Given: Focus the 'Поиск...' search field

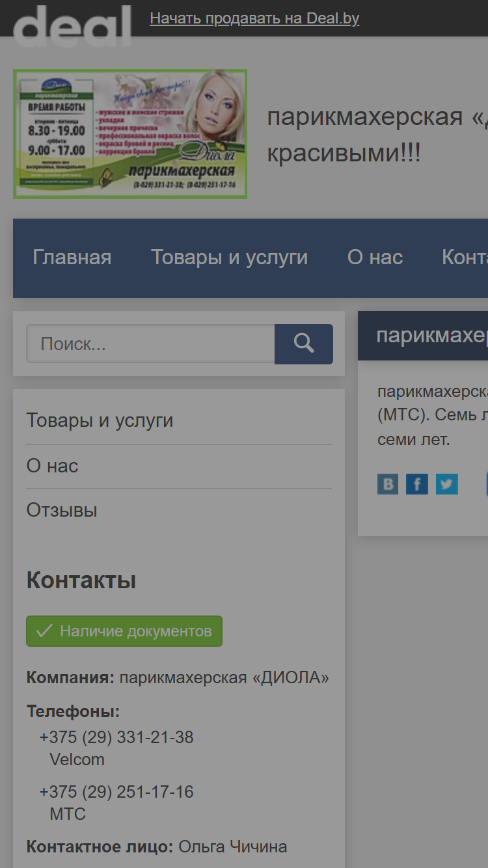Looking at the screenshot, I should tap(150, 344).
